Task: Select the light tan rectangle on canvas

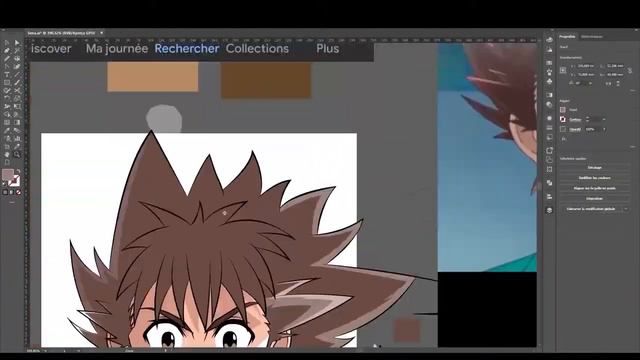Action: point(153,77)
